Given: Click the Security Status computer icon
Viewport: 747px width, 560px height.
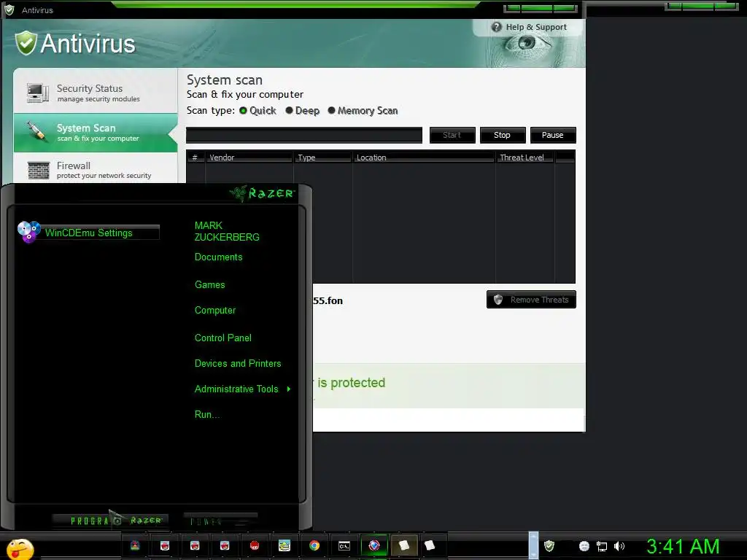Looking at the screenshot, I should tap(38, 93).
